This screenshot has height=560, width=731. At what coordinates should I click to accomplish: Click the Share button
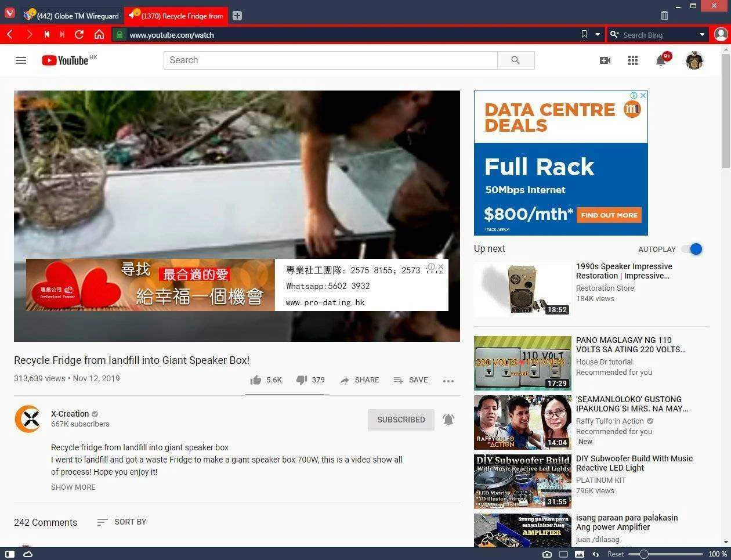click(x=360, y=380)
